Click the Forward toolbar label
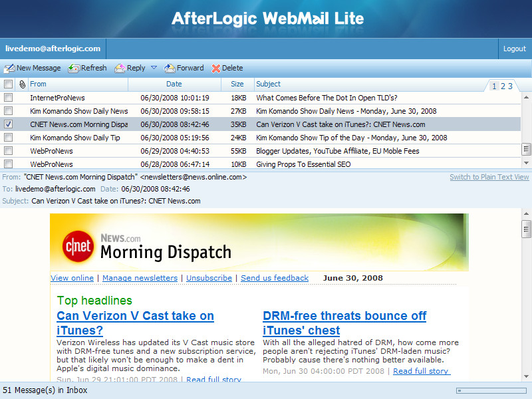The image size is (532, 399). click(x=190, y=68)
